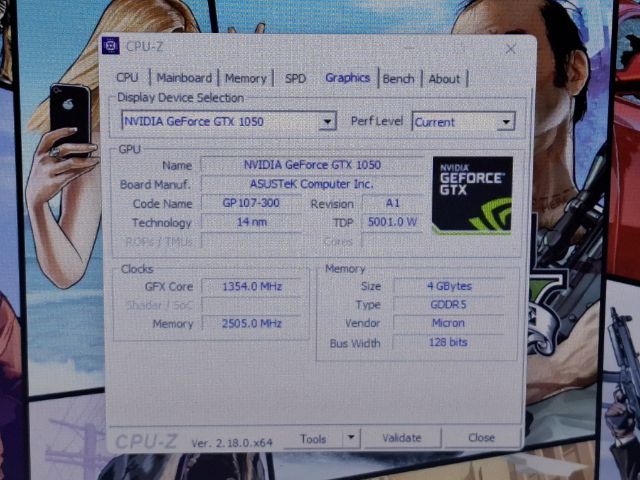Click the empty ROPs / TMUs field
The height and width of the screenshot is (480, 640).
coord(251,241)
